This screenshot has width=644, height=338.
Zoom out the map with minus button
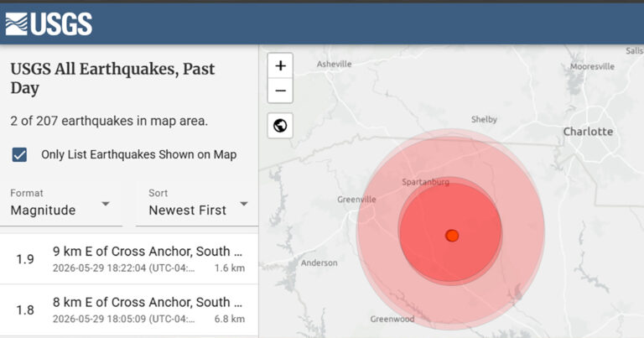(x=280, y=91)
